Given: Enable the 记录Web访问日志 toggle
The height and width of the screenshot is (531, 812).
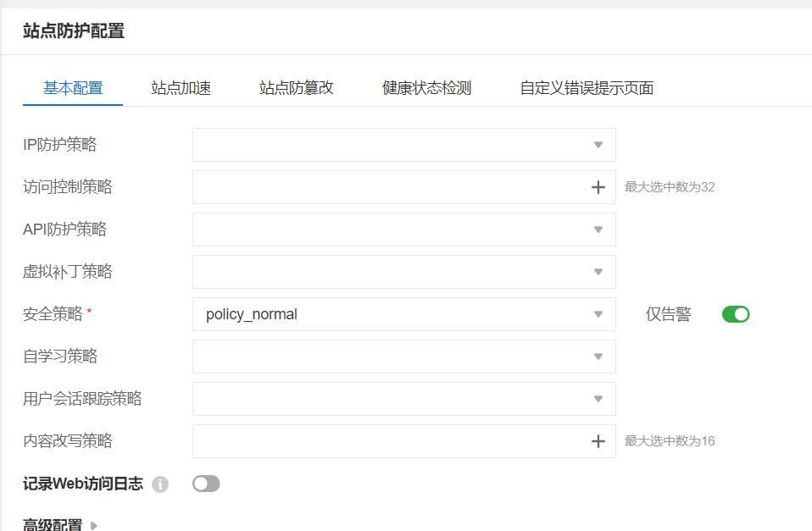Looking at the screenshot, I should click(205, 484).
